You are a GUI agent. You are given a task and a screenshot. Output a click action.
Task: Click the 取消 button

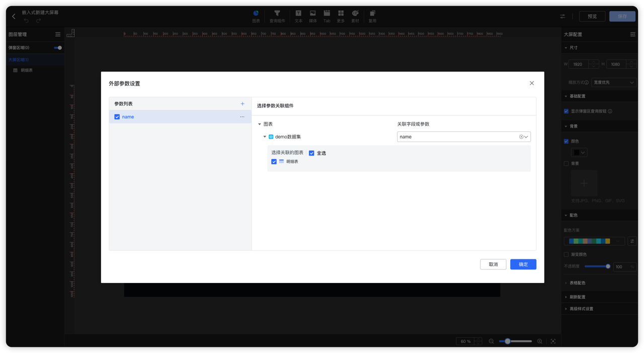click(493, 264)
